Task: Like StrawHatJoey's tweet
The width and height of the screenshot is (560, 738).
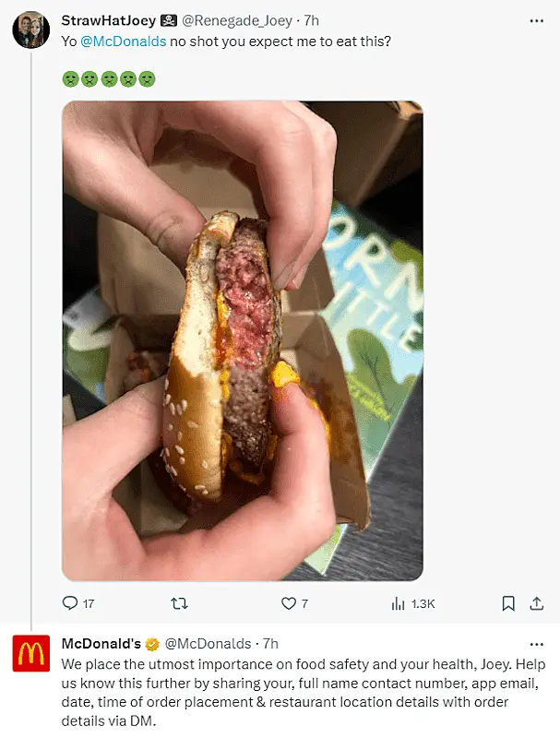Action: tap(287, 603)
